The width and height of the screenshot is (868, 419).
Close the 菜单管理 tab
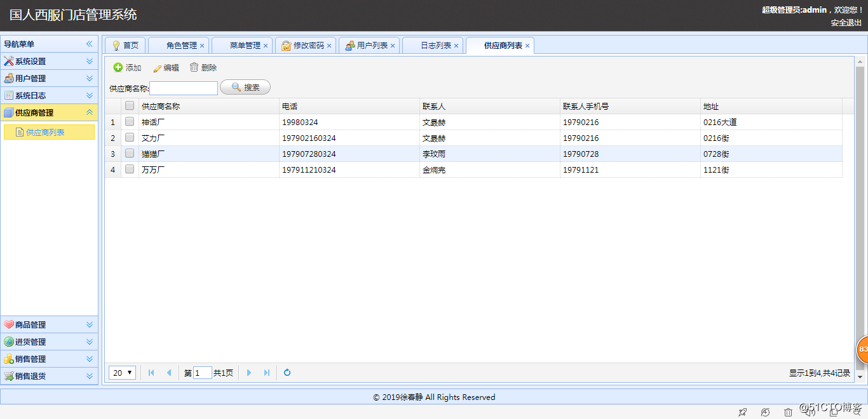266,46
